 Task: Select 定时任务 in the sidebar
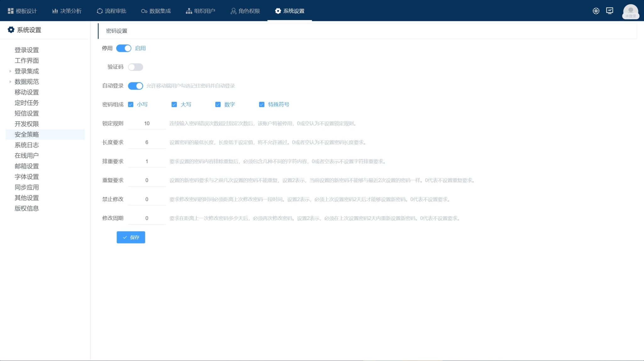pyautogui.click(x=27, y=103)
